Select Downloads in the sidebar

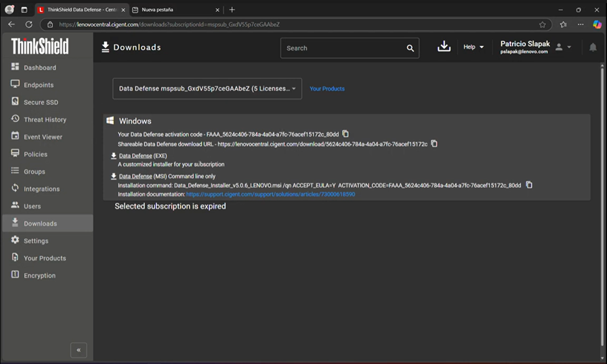click(x=47, y=223)
